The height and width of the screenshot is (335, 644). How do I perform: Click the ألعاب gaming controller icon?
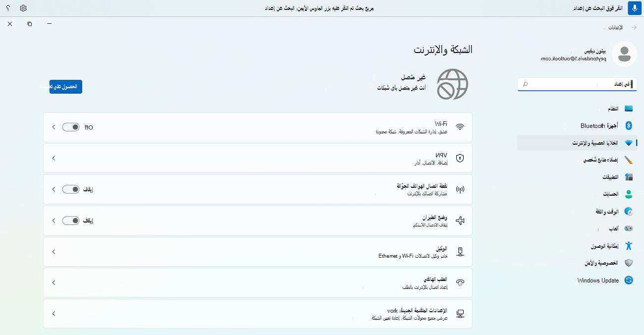629,228
